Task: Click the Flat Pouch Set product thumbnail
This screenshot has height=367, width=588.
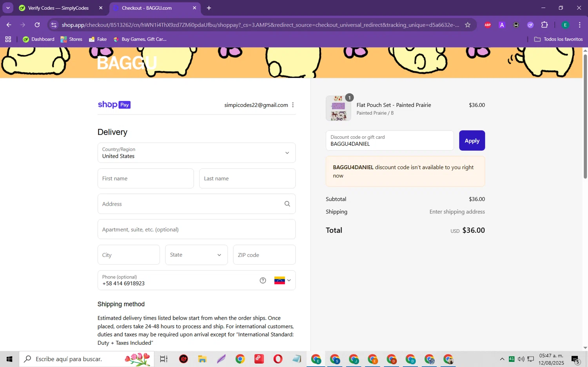Action: pos(338,108)
